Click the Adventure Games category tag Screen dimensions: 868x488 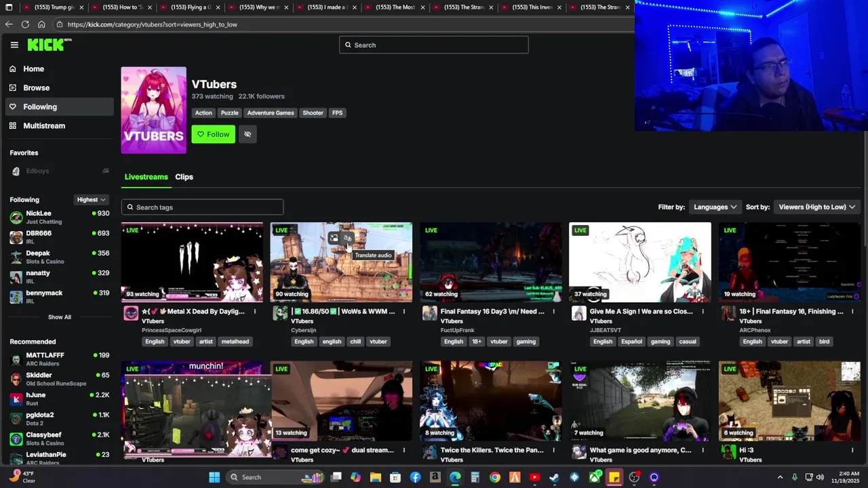pos(271,113)
